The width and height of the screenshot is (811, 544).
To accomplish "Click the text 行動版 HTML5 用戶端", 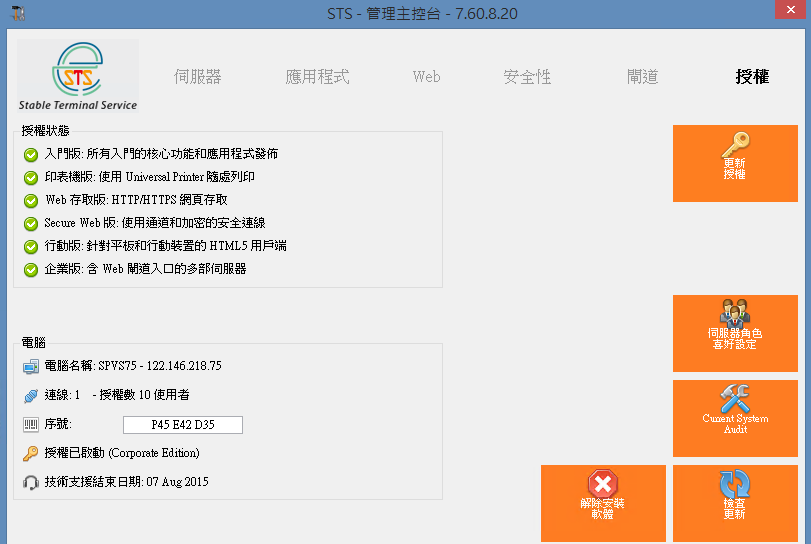I will click(x=166, y=246).
